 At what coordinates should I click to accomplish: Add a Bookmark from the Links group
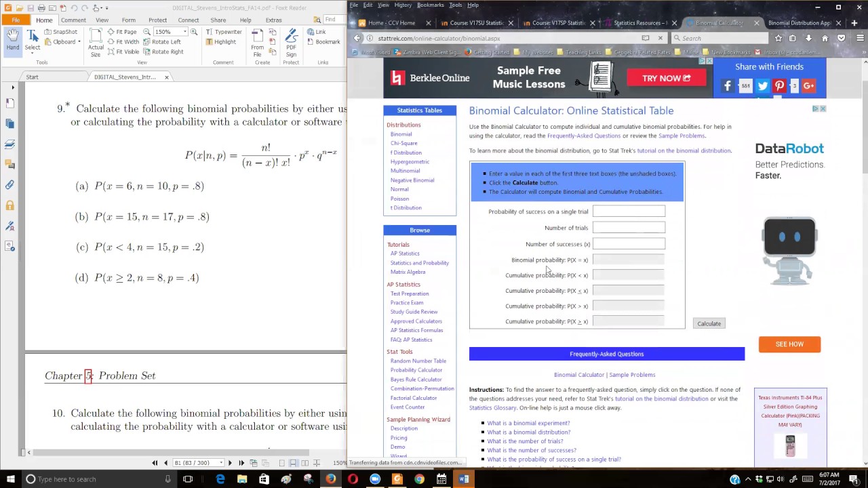[323, 42]
